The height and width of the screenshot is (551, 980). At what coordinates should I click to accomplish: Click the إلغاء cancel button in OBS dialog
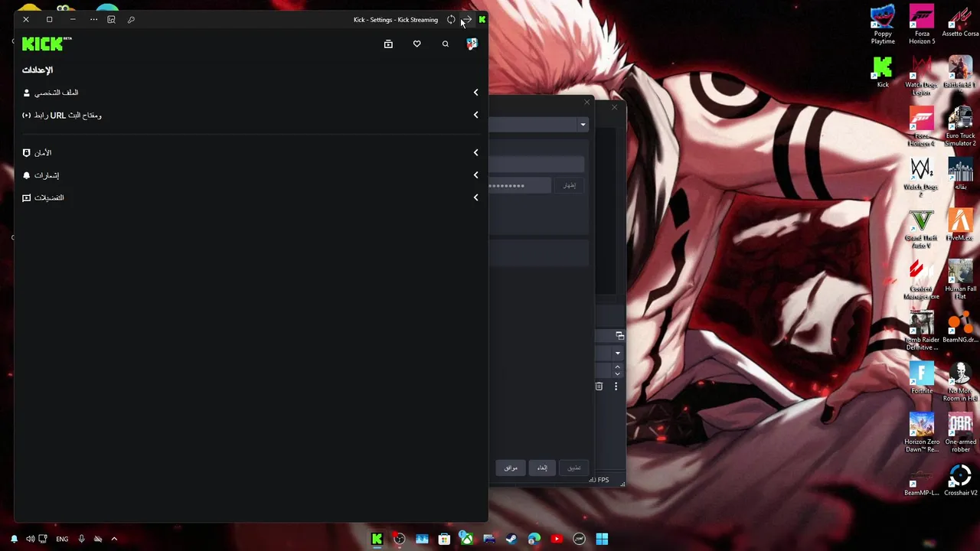(x=542, y=468)
